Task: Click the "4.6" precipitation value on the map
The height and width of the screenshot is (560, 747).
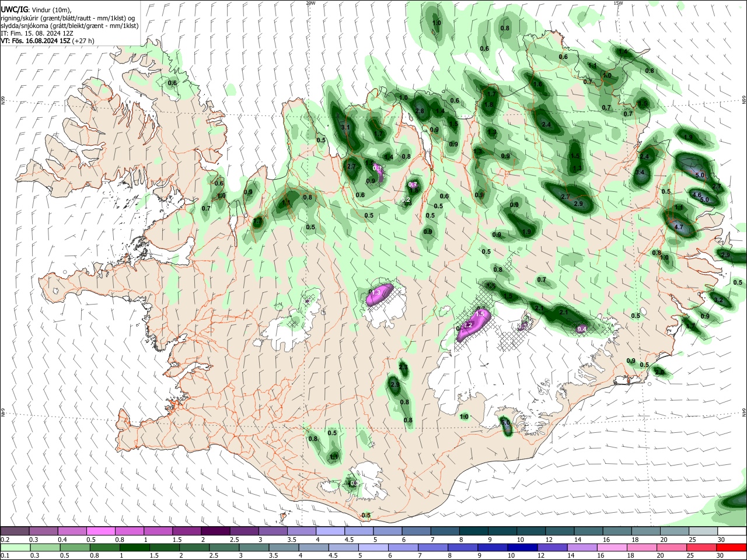Action: [x=696, y=195]
